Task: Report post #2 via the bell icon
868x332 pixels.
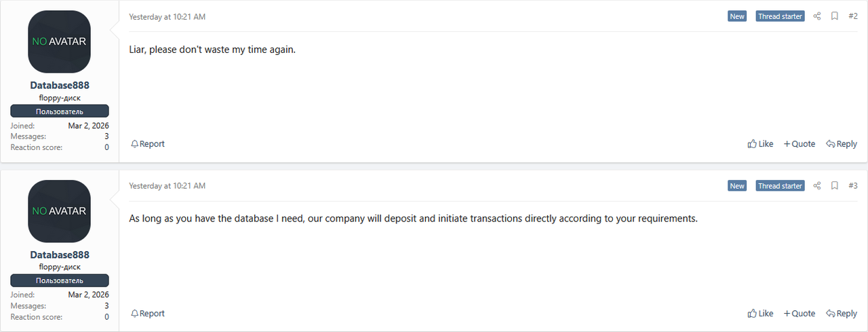Action: pos(148,144)
